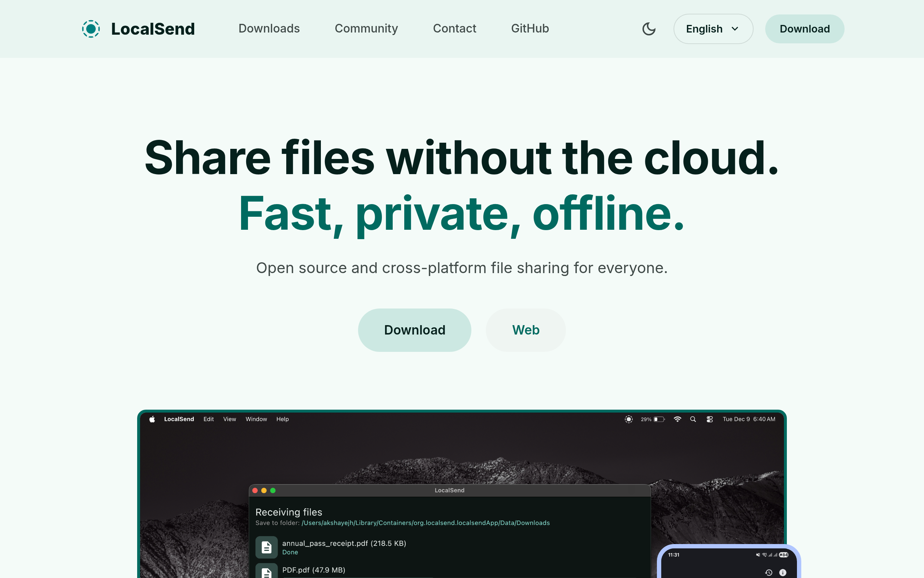
Task: Click the 29% battery indicator icon
Action: pyautogui.click(x=659, y=419)
